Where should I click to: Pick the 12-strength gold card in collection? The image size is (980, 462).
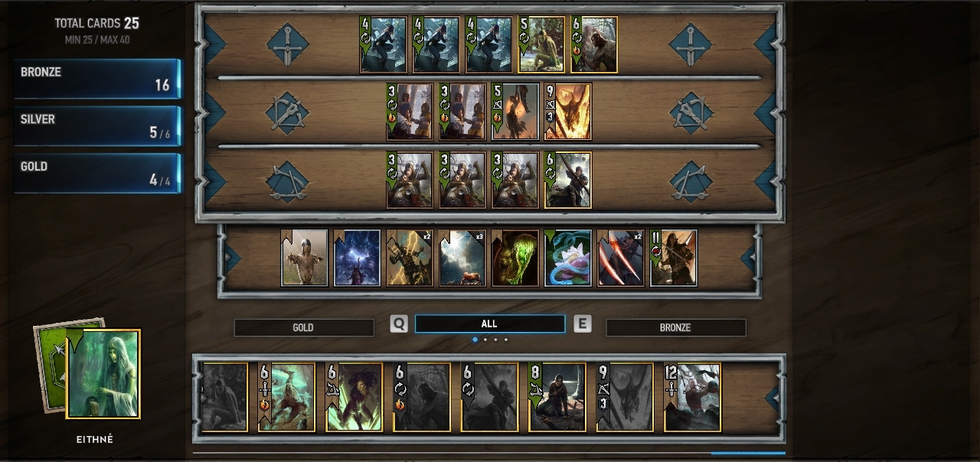point(692,397)
